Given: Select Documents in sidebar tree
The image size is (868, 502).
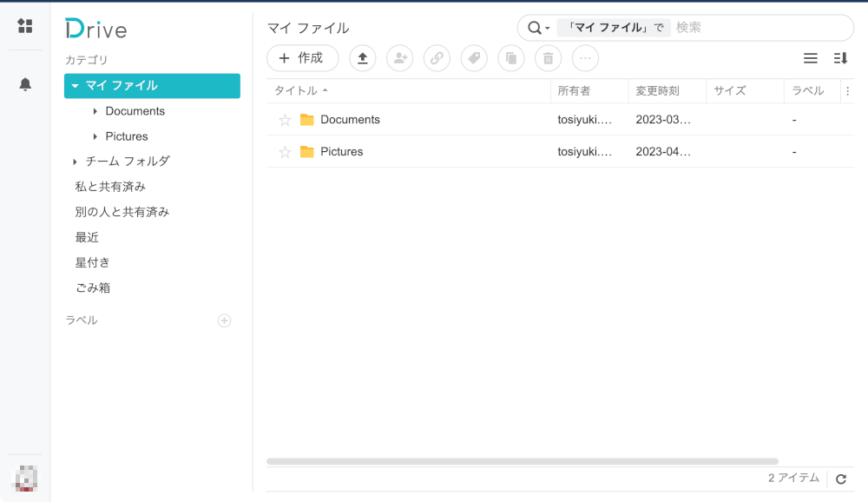Looking at the screenshot, I should pos(135,111).
